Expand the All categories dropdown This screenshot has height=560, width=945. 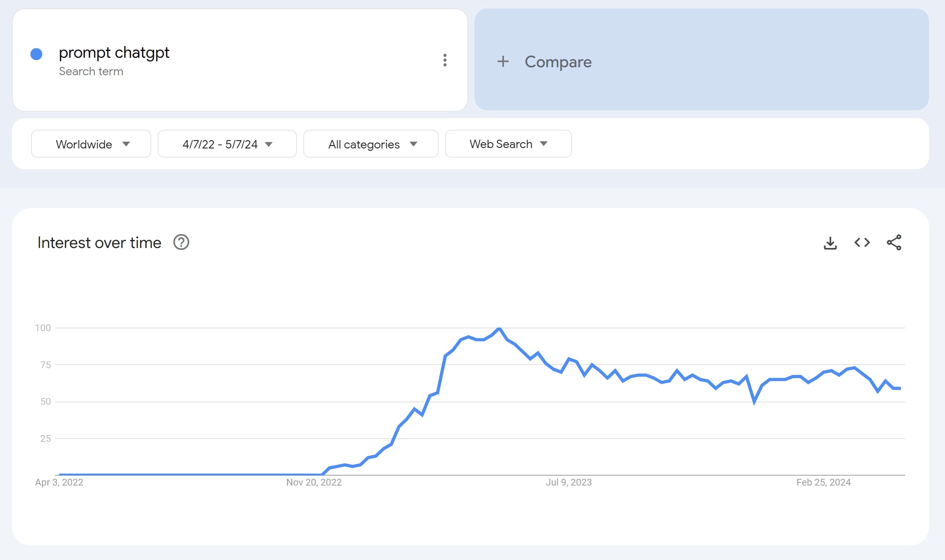tap(370, 144)
